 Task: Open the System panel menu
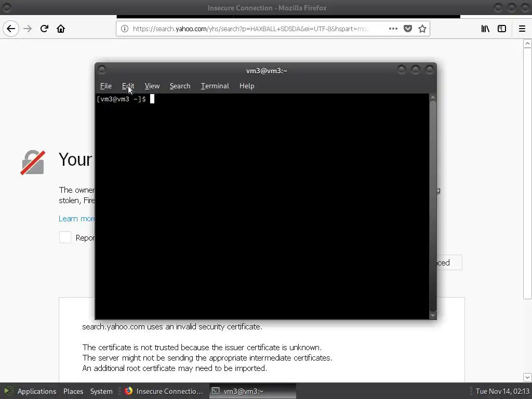click(x=101, y=391)
